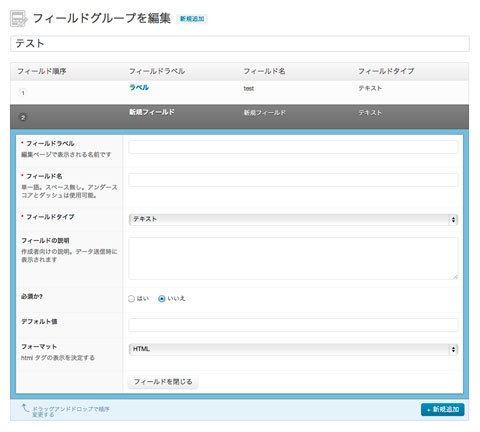Open the ラベル field row link
480x432 pixels.
coord(139,88)
